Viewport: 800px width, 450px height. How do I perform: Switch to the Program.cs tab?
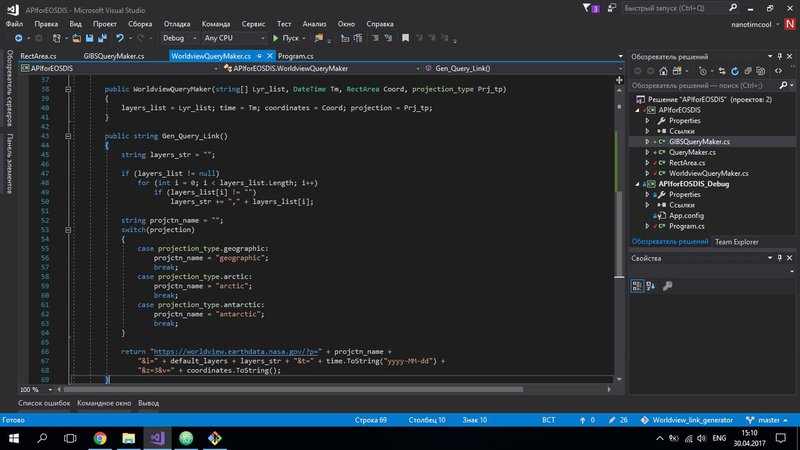pyautogui.click(x=296, y=56)
